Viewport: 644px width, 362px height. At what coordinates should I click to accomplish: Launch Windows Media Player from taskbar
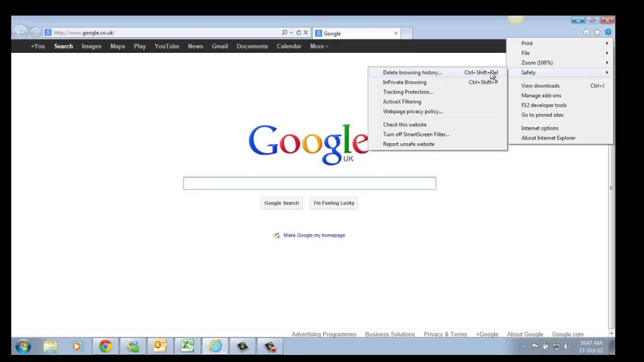coord(77,346)
